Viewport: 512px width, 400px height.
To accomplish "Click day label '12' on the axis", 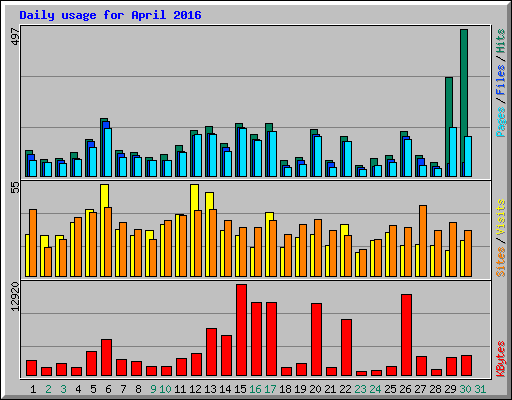I will pyautogui.click(x=195, y=389).
